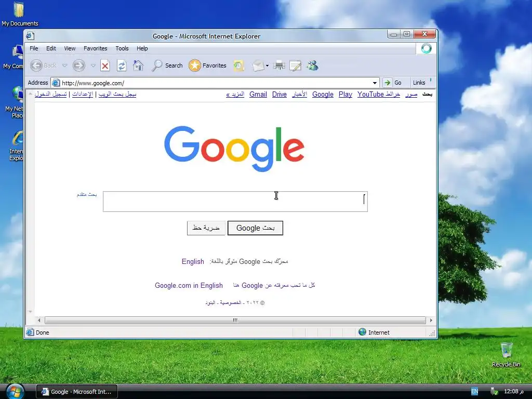This screenshot has height=399, width=532.
Task: Open the Tools menu
Action: 122,48
